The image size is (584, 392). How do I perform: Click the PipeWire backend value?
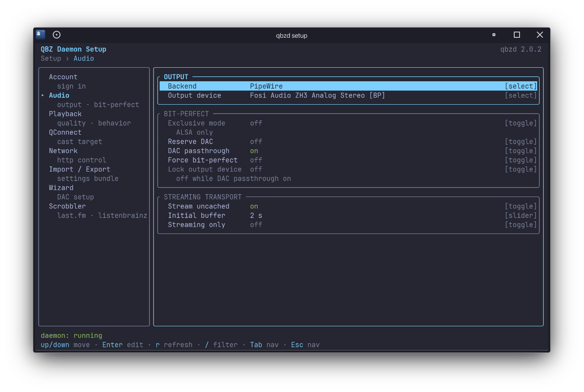266,86
